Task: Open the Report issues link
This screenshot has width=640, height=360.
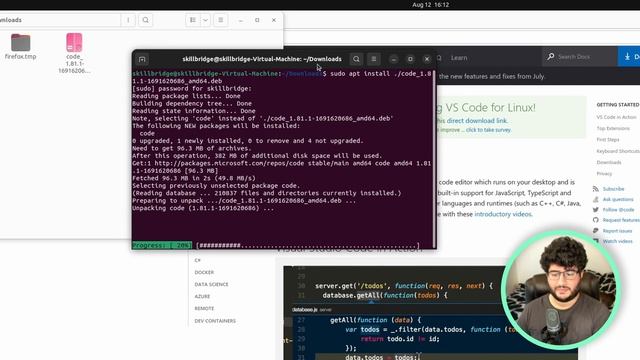Action: tap(617, 231)
